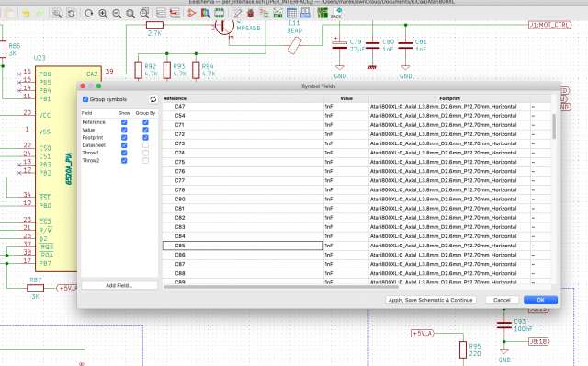Screen dimensions: 588x366
Task: Toggle Show checkbox for Throw2 field
Action: [x=124, y=161]
